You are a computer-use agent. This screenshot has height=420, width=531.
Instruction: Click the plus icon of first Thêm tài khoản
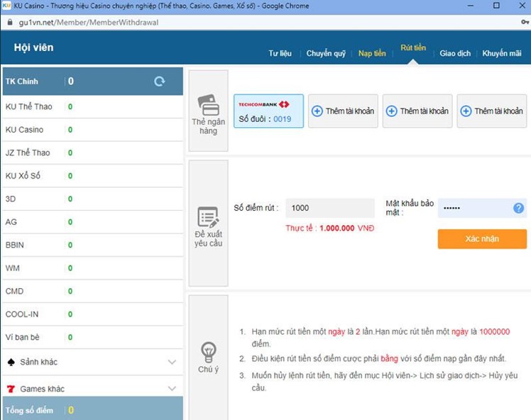click(x=317, y=111)
